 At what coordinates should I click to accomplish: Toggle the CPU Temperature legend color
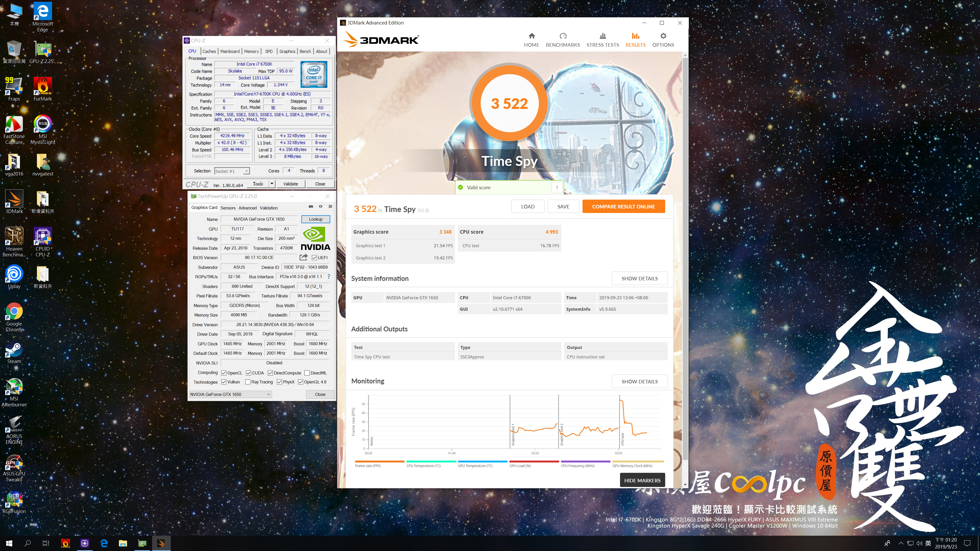pos(431,462)
